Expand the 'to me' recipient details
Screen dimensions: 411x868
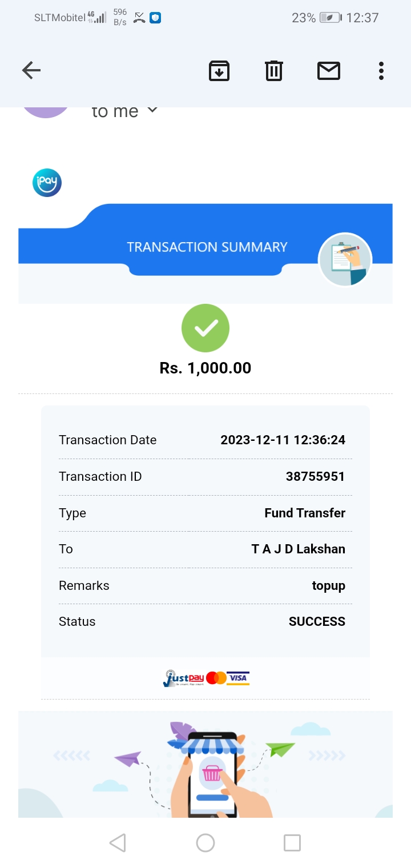click(x=152, y=111)
